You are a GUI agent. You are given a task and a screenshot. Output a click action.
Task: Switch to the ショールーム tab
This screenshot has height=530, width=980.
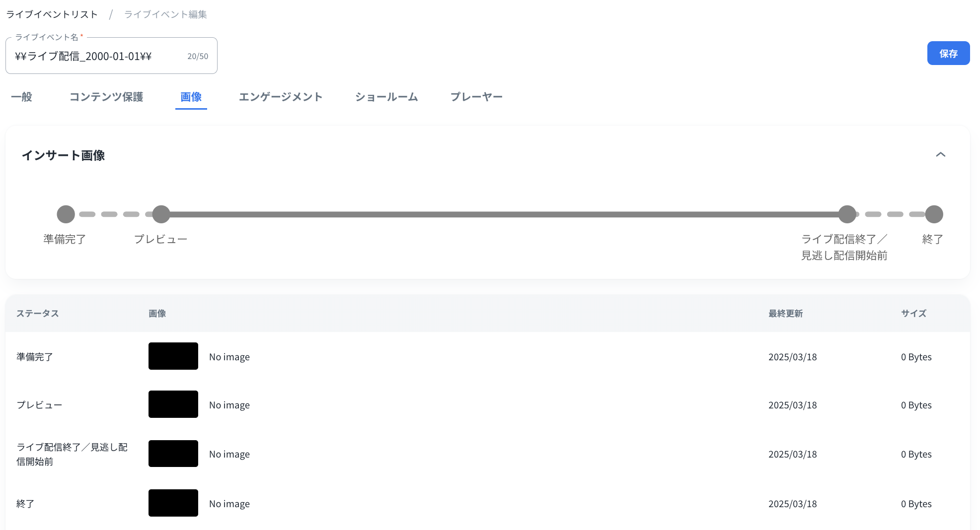pyautogui.click(x=386, y=97)
